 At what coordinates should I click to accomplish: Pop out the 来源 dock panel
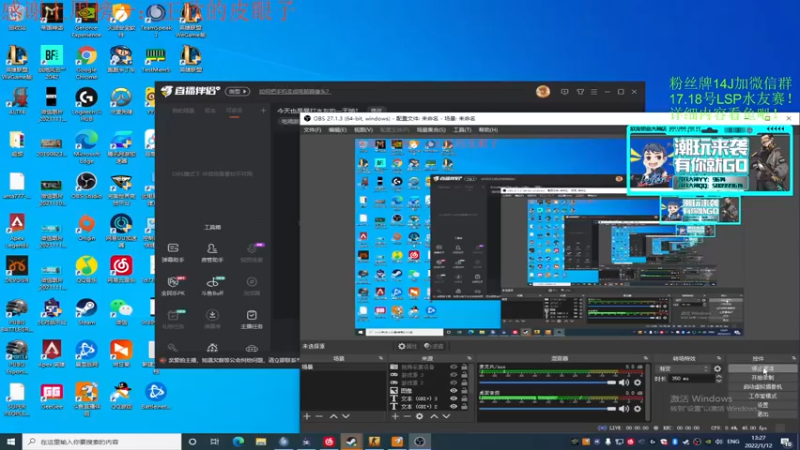click(469, 359)
